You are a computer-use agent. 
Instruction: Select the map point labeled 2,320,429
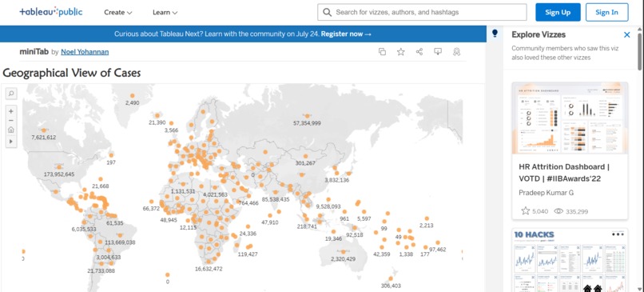tap(343, 252)
